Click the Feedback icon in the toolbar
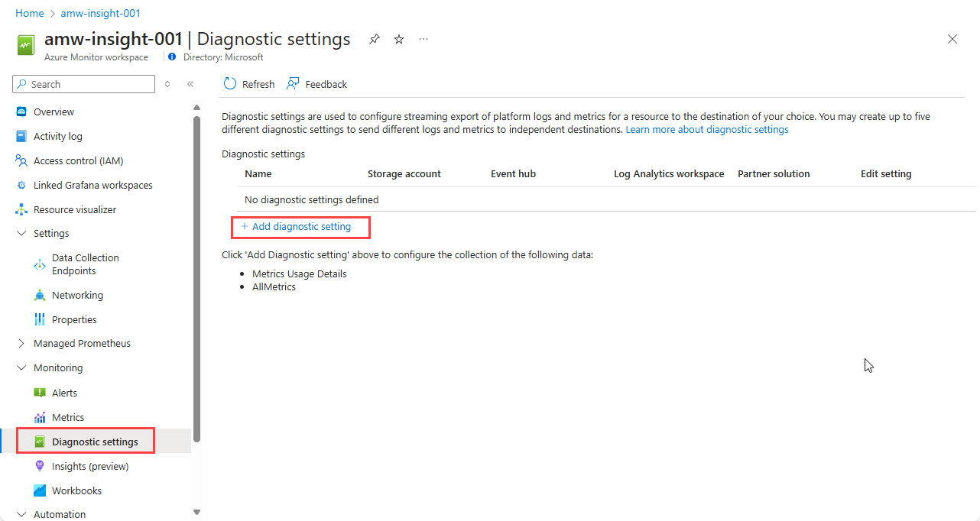980x521 pixels. pyautogui.click(x=293, y=84)
